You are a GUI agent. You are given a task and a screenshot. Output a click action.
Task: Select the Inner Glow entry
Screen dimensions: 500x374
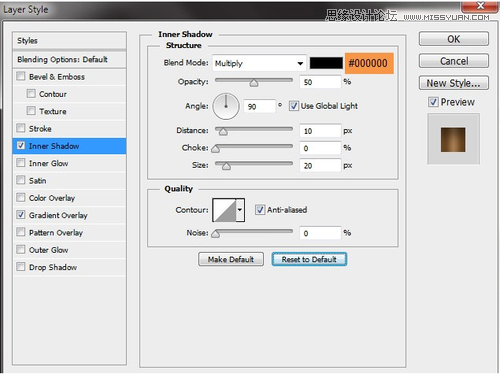tap(69, 163)
